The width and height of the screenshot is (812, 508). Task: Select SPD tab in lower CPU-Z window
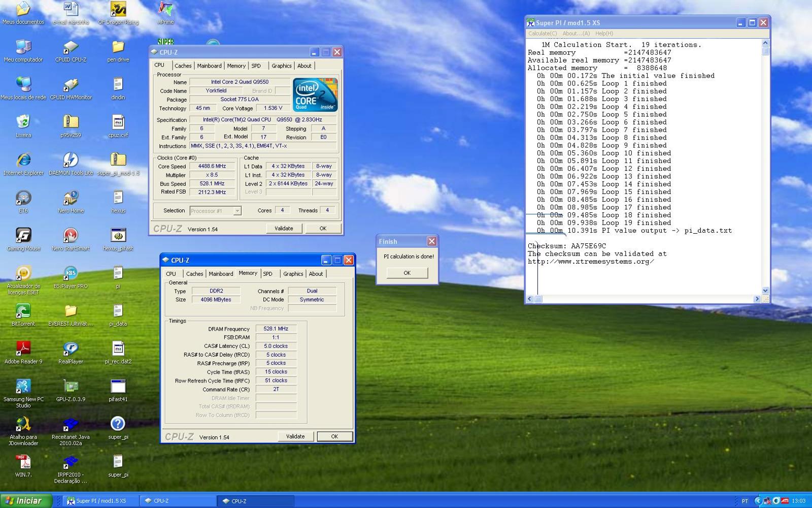[x=267, y=274]
